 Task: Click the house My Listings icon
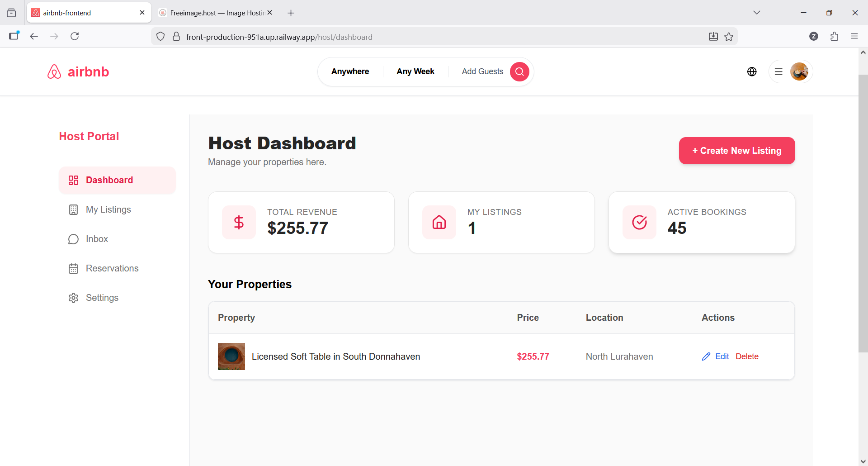(439, 222)
